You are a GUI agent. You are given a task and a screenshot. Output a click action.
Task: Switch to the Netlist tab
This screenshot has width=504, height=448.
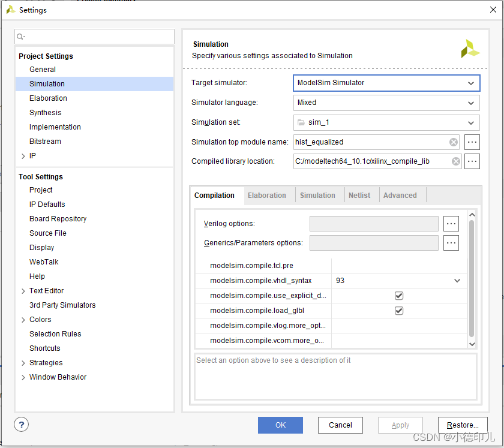click(359, 196)
